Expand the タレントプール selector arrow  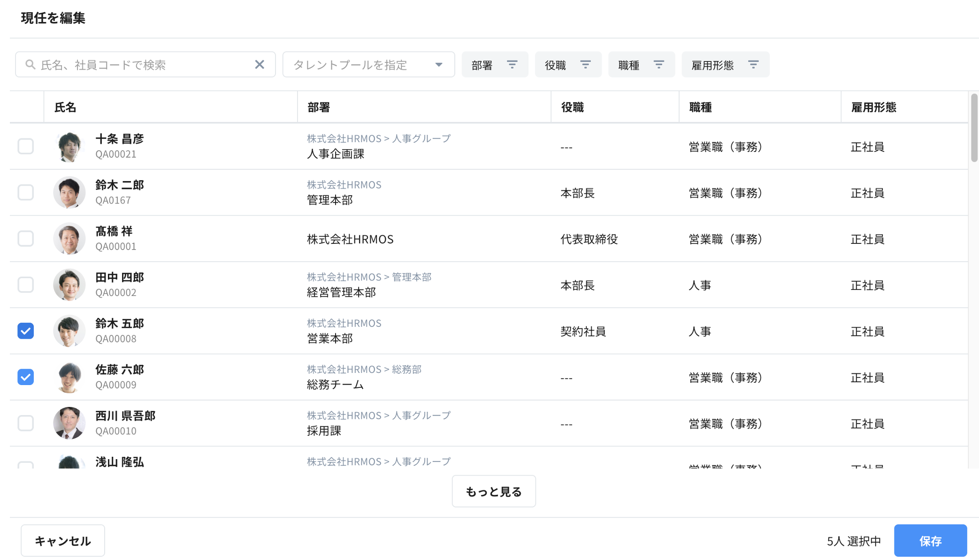click(438, 65)
